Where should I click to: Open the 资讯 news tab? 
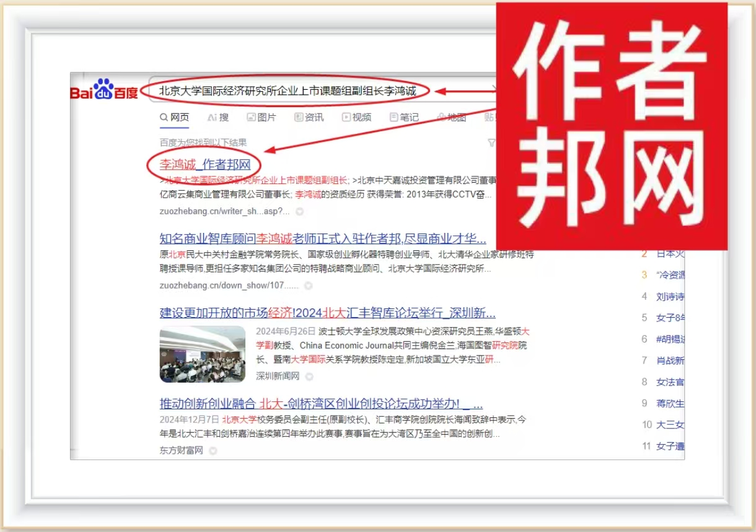tap(309, 117)
